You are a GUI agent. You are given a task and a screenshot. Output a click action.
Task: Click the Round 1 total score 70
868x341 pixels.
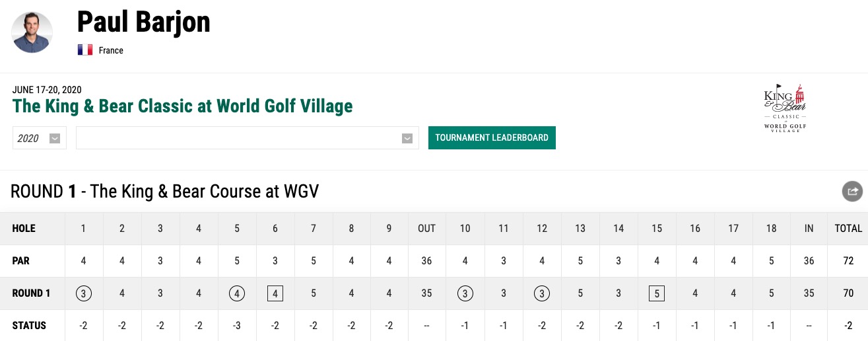[x=848, y=293]
